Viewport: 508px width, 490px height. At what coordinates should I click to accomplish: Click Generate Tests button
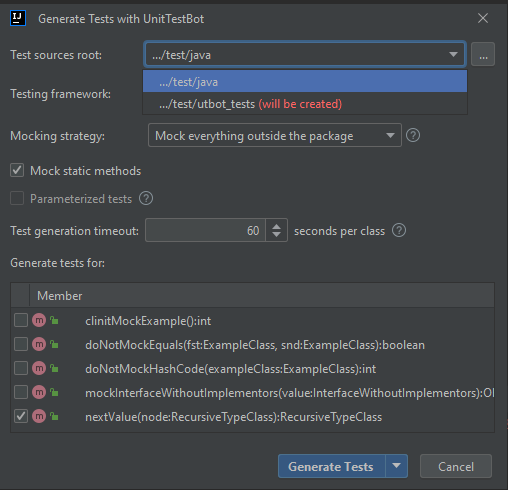(x=331, y=466)
